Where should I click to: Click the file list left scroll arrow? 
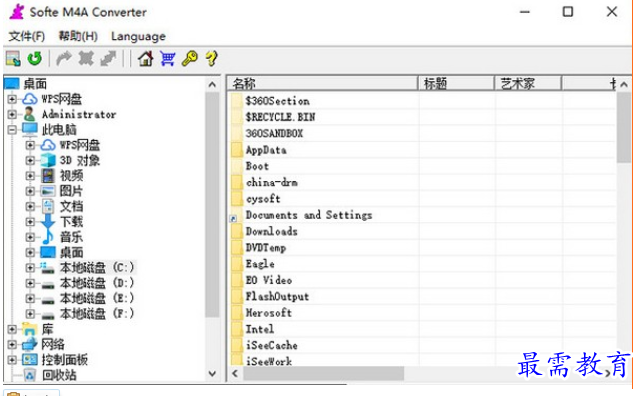[x=235, y=373]
